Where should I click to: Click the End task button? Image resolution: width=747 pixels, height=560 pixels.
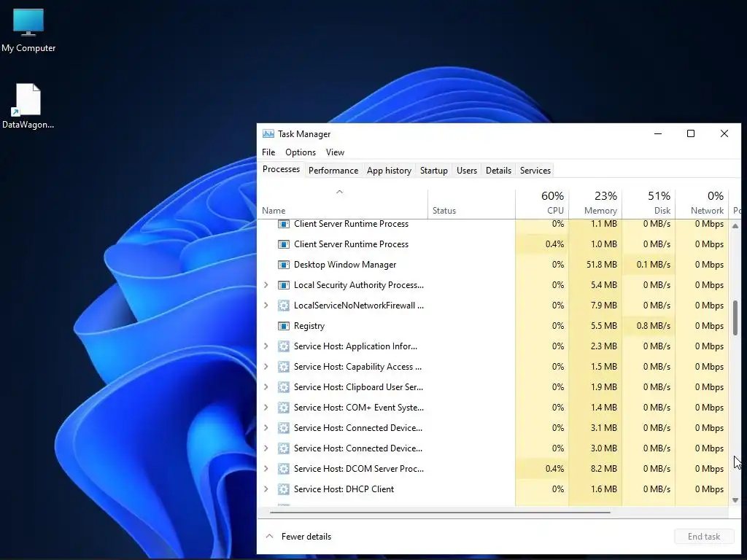[704, 537]
